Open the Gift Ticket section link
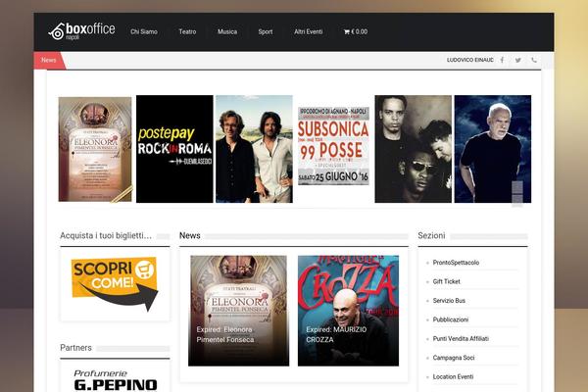The height and width of the screenshot is (392, 588). (446, 281)
